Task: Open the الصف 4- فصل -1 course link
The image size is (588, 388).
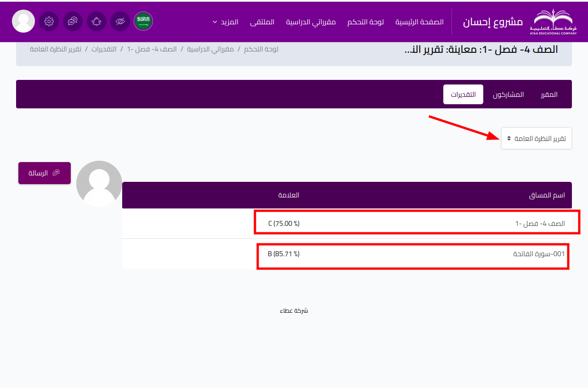Action: pos(540,224)
